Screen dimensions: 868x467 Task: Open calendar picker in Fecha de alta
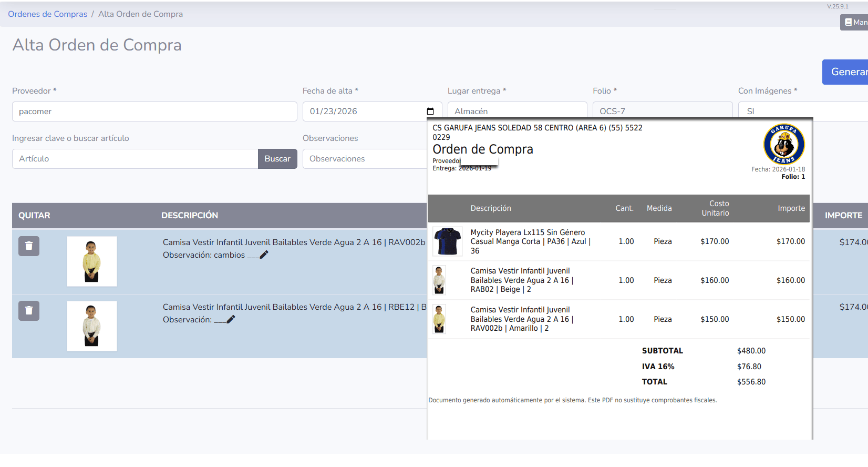click(x=430, y=111)
